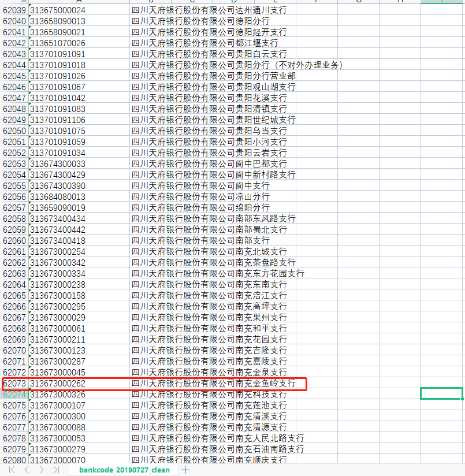This screenshot has width=465, height=476.
Task: Click cell containing 313673000254
Action: (79, 252)
